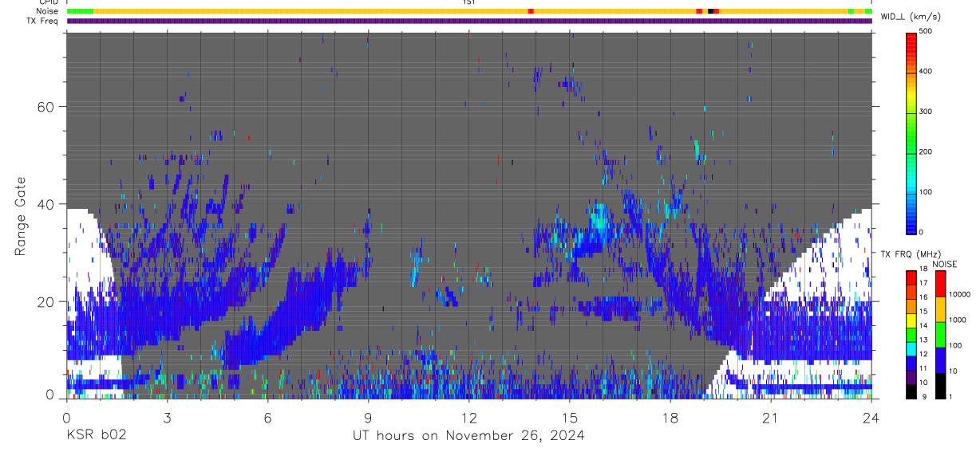Viewport: 980px width, 452px height.
Task: Click the 200 tick on the WID color bar
Action: [926, 151]
